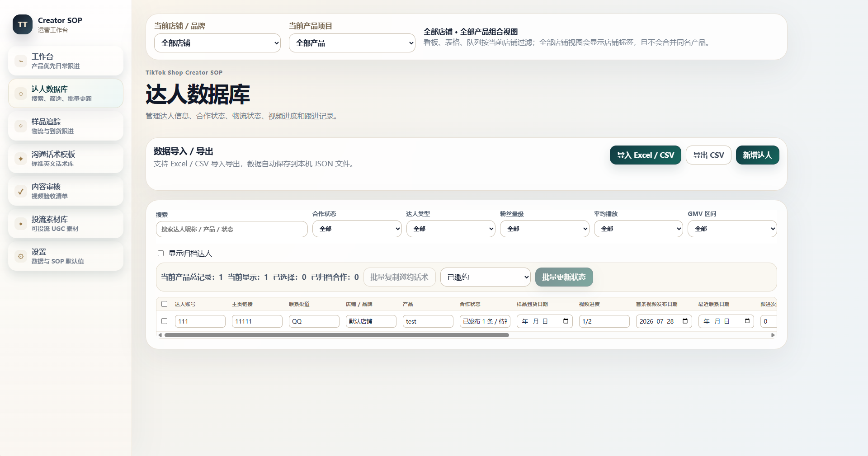Click the 联系渠道 field containing QQ
Viewport: 868px width, 456px height.
pyautogui.click(x=314, y=321)
